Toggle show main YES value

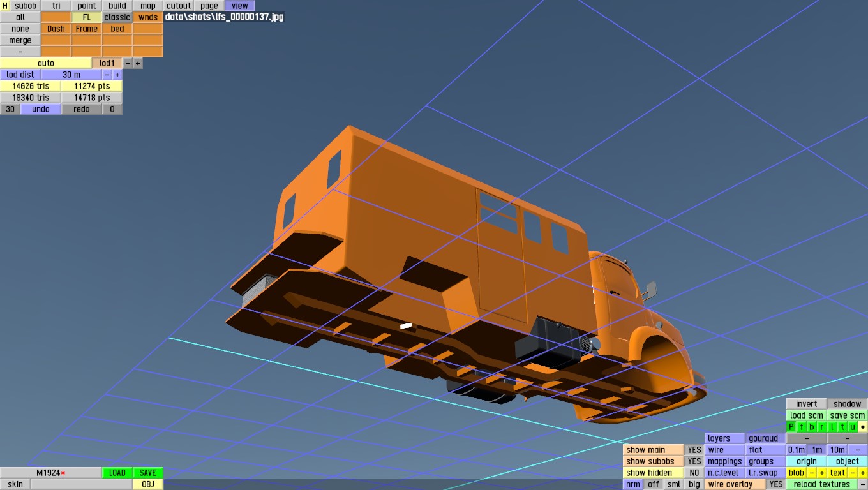[694, 450]
